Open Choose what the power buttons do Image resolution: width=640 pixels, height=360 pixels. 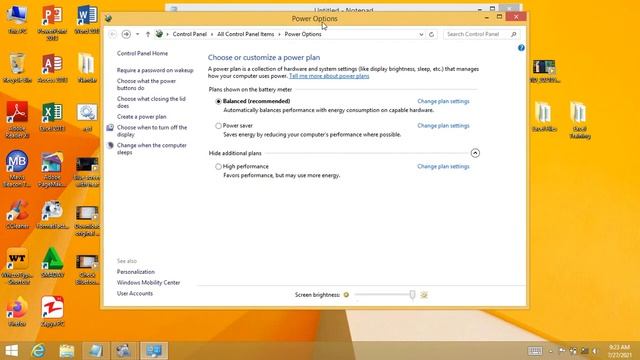(x=146, y=84)
